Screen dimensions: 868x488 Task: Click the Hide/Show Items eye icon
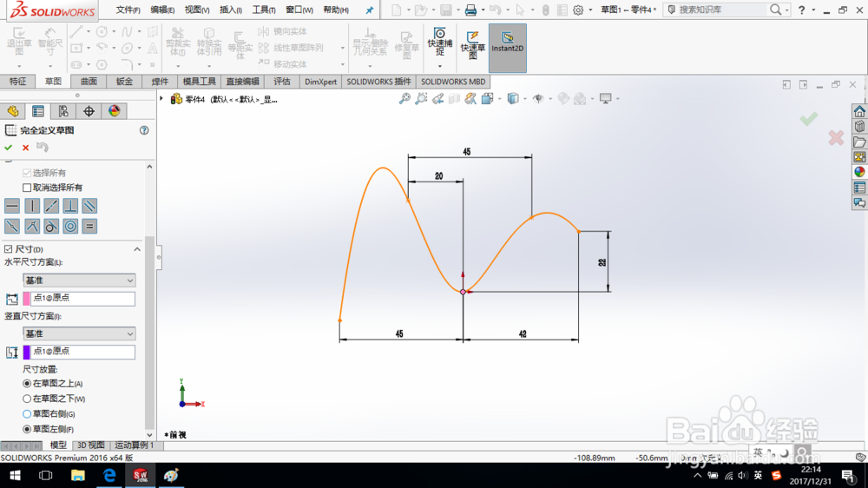pyautogui.click(x=537, y=99)
